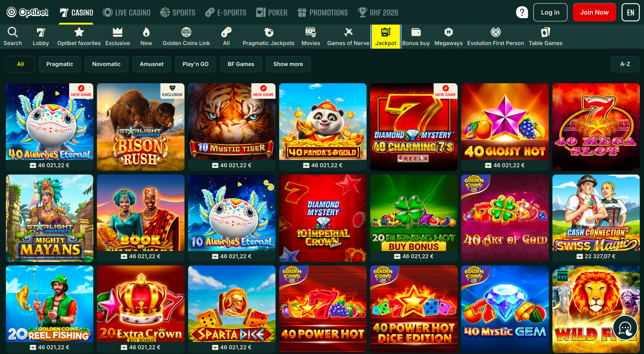Open the Exclusive crown category
Screen dimensions: 644x354
tap(117, 37)
